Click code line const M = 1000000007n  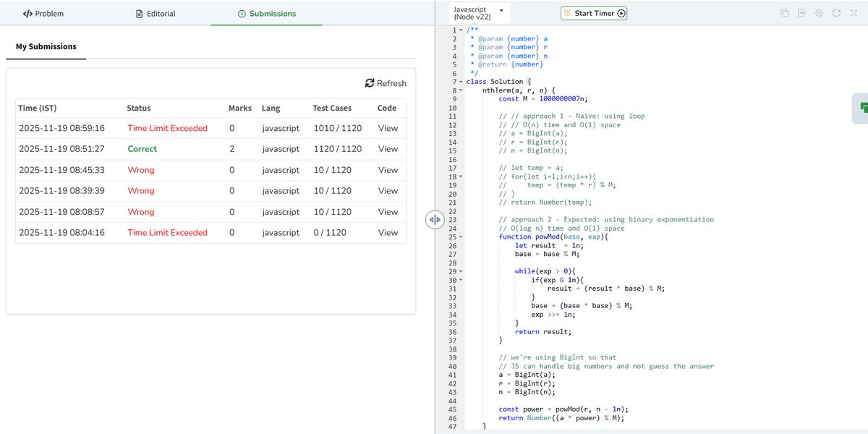(543, 99)
